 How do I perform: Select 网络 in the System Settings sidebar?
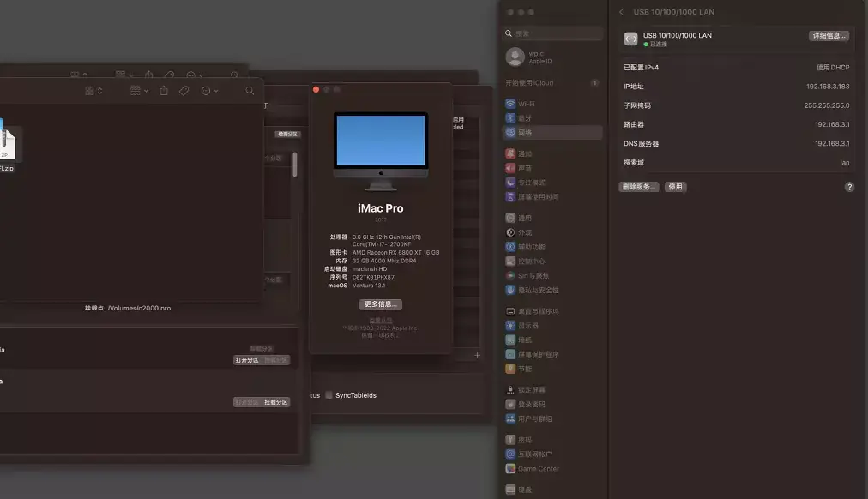(552, 133)
